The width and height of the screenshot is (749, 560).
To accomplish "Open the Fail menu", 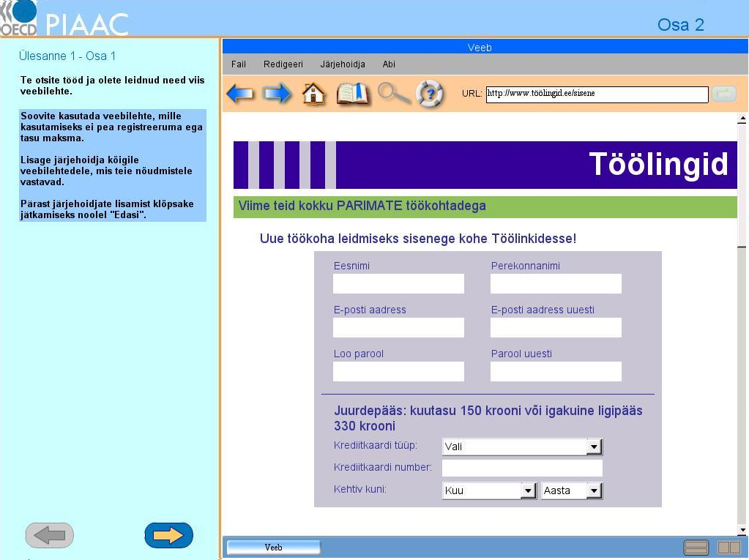I will pos(239,64).
